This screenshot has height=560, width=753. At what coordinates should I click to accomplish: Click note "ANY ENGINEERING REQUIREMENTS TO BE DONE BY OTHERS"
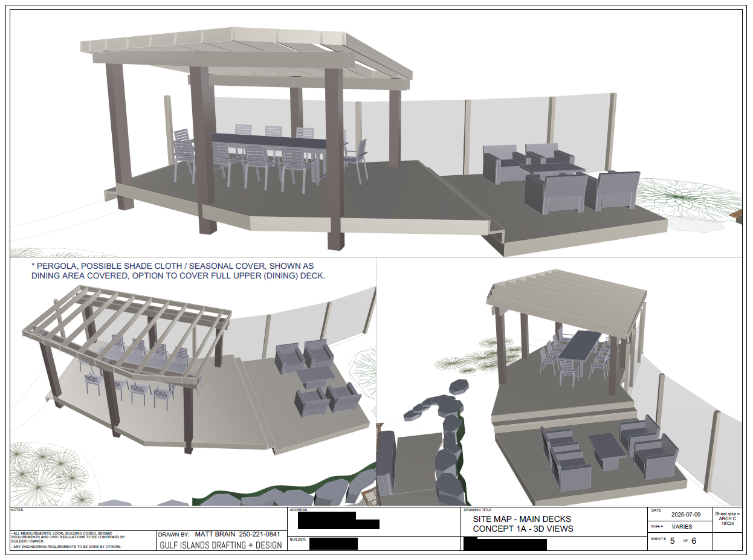click(66, 547)
